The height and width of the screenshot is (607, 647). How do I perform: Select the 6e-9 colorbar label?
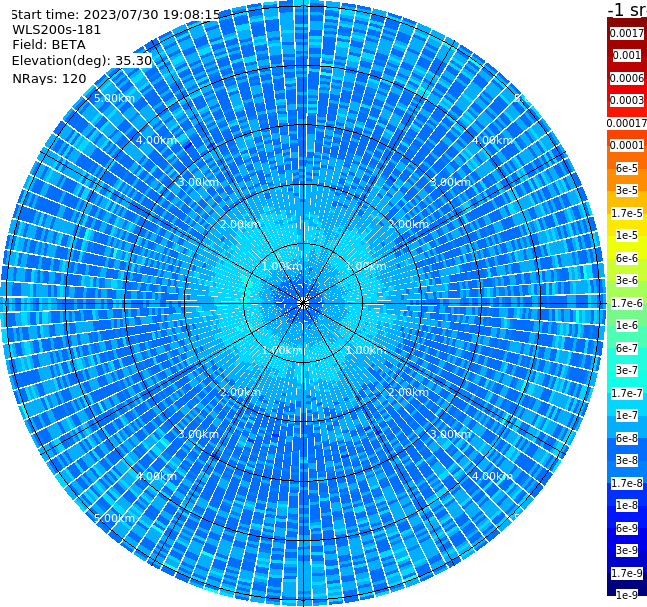click(627, 528)
